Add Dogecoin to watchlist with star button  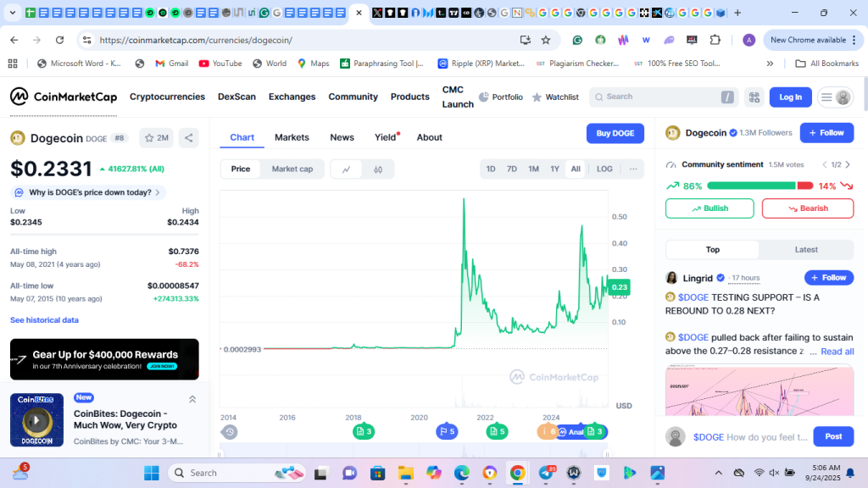156,138
